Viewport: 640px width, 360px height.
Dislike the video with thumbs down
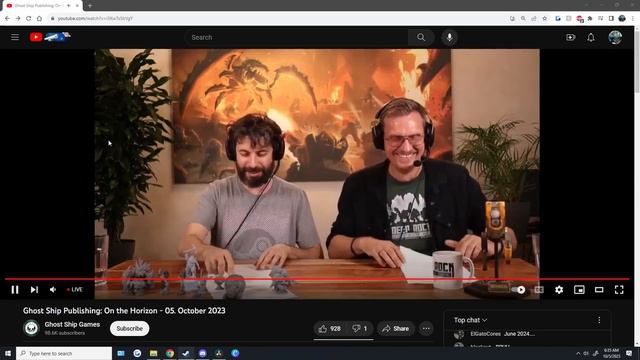tap(360, 328)
